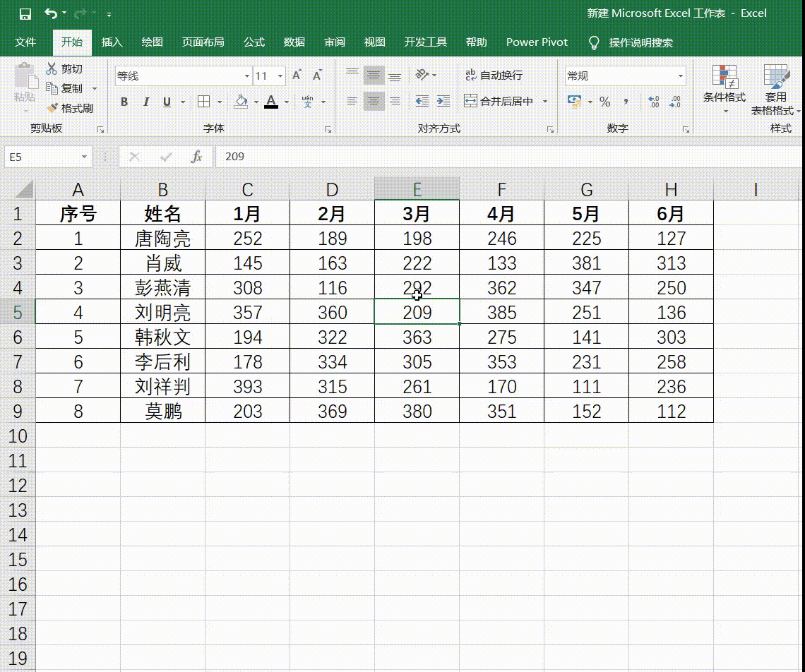Click the comma style icon

(x=626, y=102)
